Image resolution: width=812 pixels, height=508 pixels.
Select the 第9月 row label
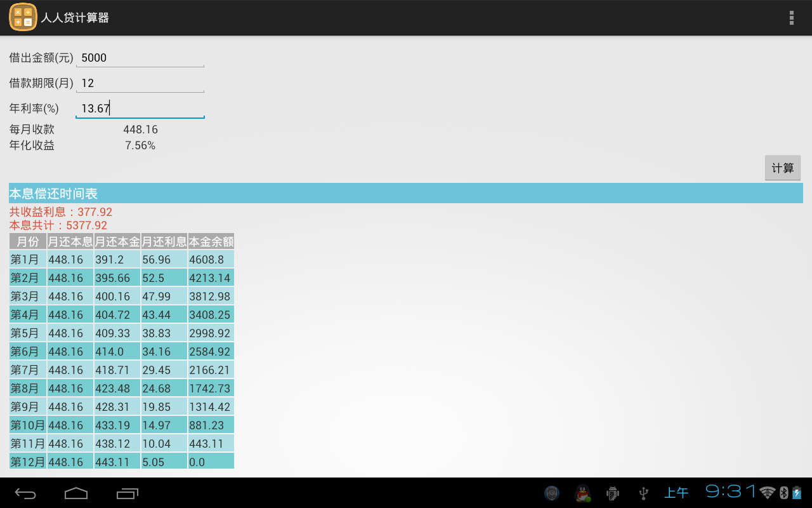(x=28, y=406)
